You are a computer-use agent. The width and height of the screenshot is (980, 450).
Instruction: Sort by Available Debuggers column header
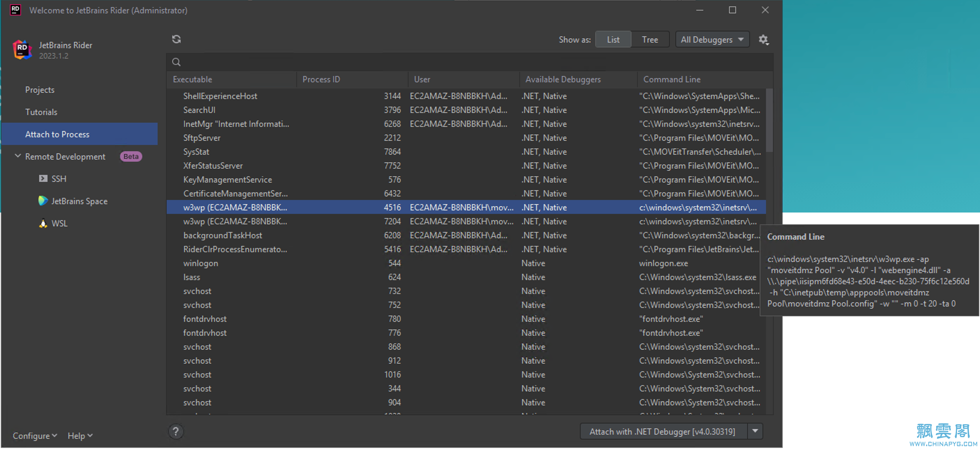click(x=578, y=79)
